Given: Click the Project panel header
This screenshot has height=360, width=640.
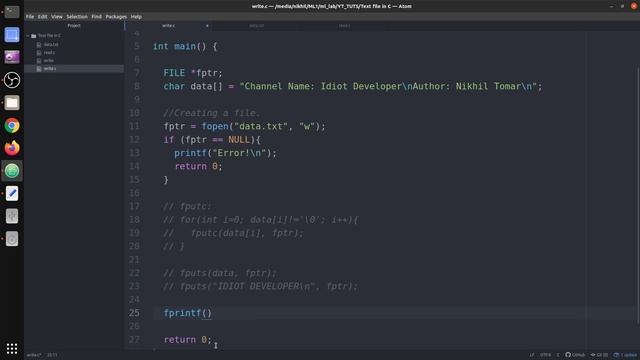Looking at the screenshot, I should click(x=74, y=26).
